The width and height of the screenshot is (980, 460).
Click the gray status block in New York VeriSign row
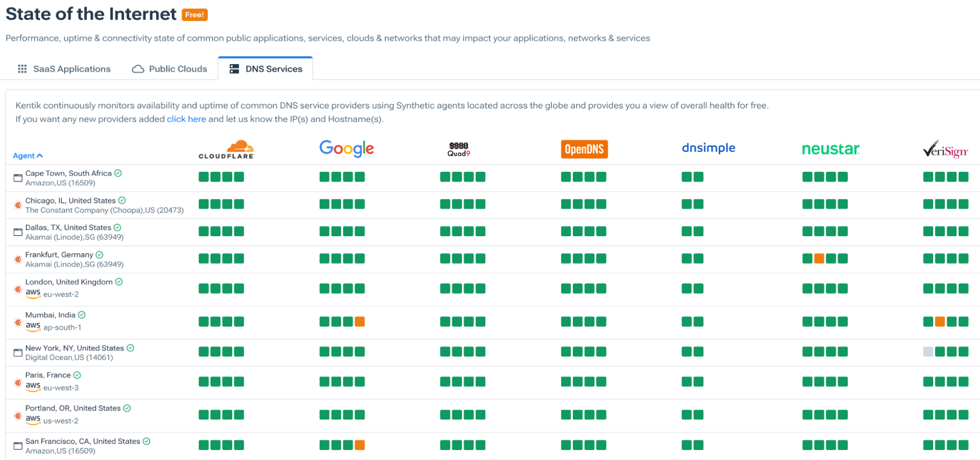tap(928, 352)
